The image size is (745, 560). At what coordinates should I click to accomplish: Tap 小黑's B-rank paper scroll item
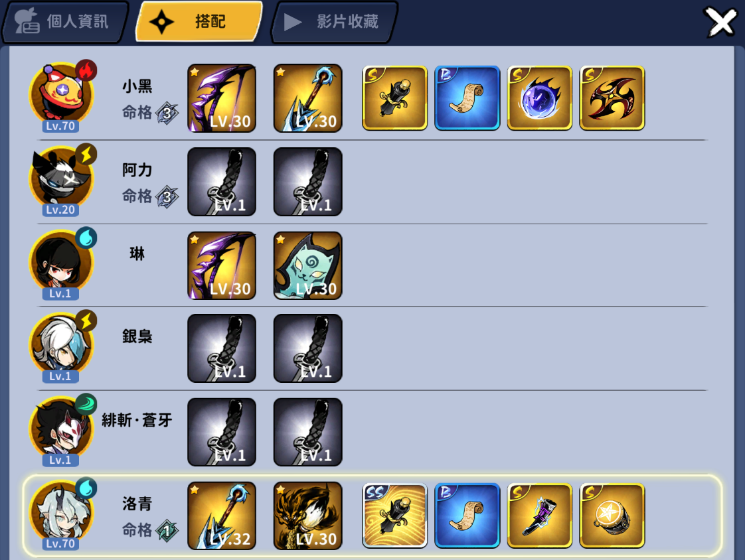tap(467, 98)
